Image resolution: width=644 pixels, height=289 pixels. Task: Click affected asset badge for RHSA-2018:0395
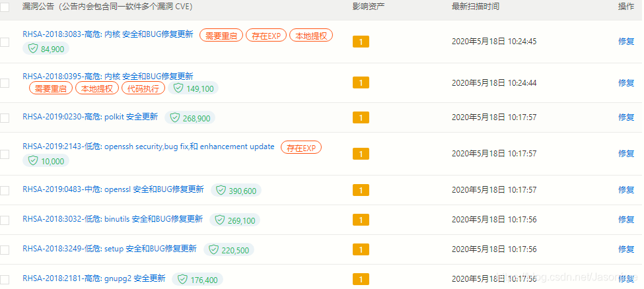[361, 83]
